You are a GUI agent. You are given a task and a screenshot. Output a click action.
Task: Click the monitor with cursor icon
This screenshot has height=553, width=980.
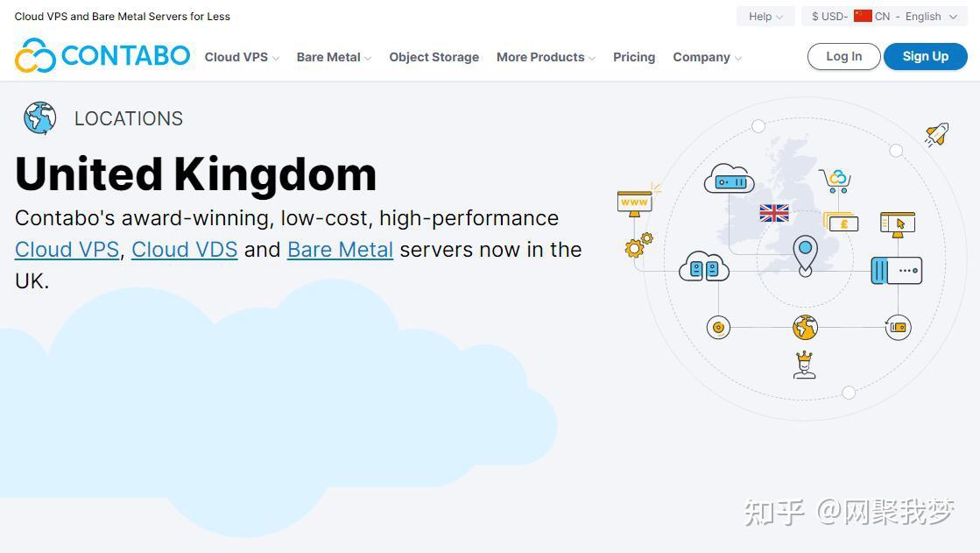click(x=898, y=224)
